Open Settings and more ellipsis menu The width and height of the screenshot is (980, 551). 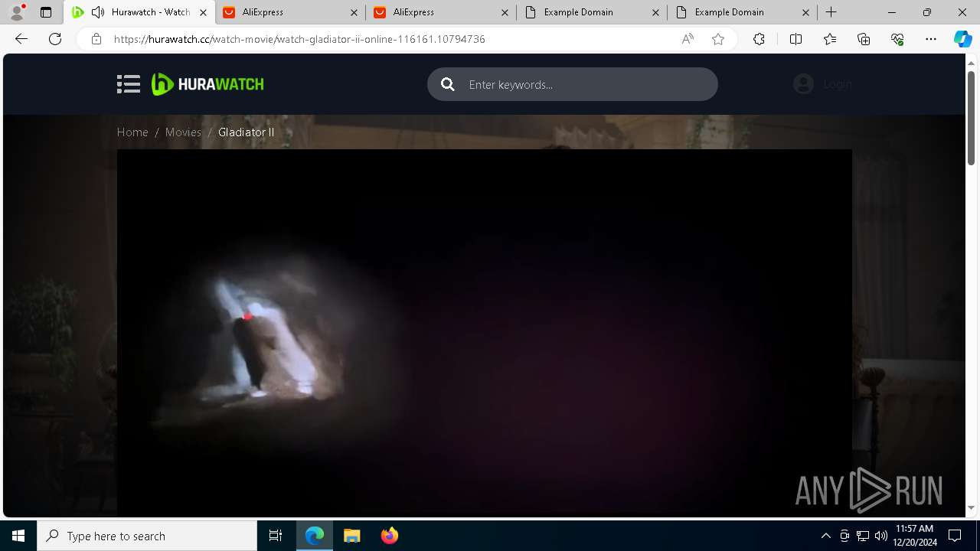931,39
